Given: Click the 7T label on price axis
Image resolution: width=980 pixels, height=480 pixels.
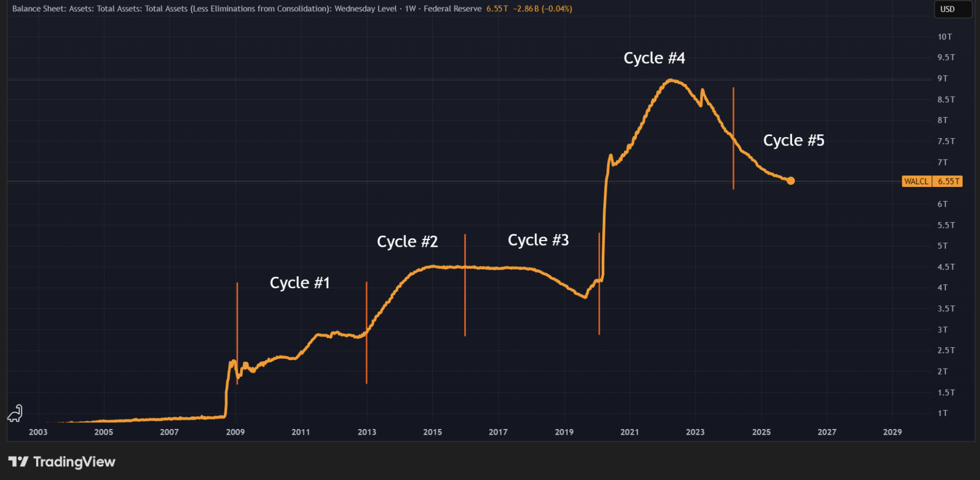Looking at the screenshot, I should pyautogui.click(x=942, y=162).
